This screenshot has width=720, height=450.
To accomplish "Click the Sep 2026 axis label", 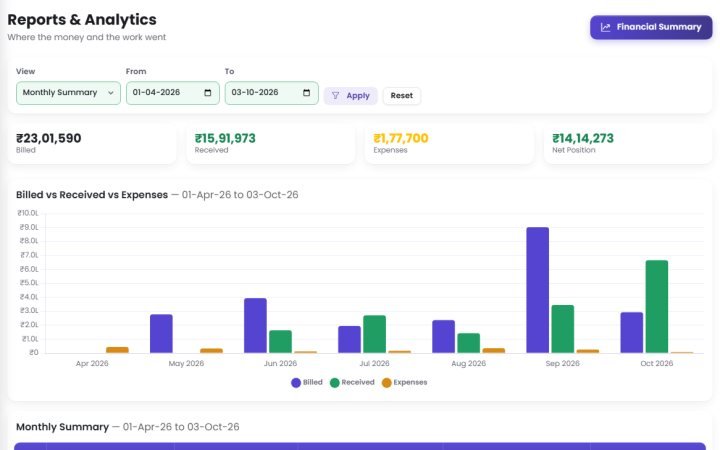I will 562,363.
